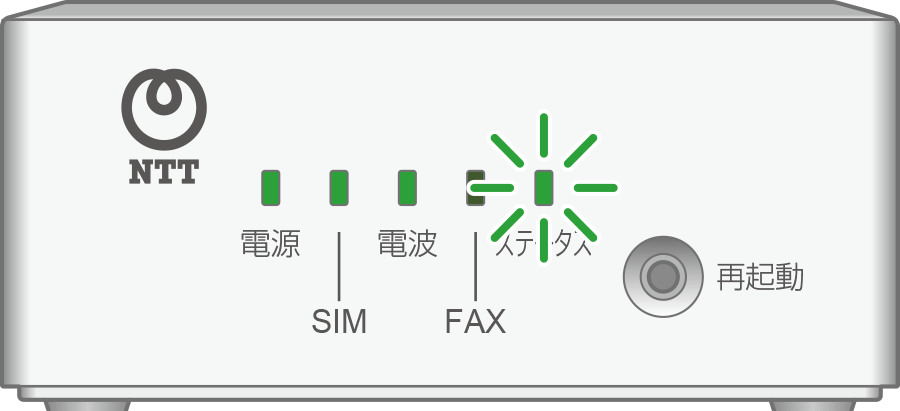Click the device's left rubber foot

pos(88,404)
